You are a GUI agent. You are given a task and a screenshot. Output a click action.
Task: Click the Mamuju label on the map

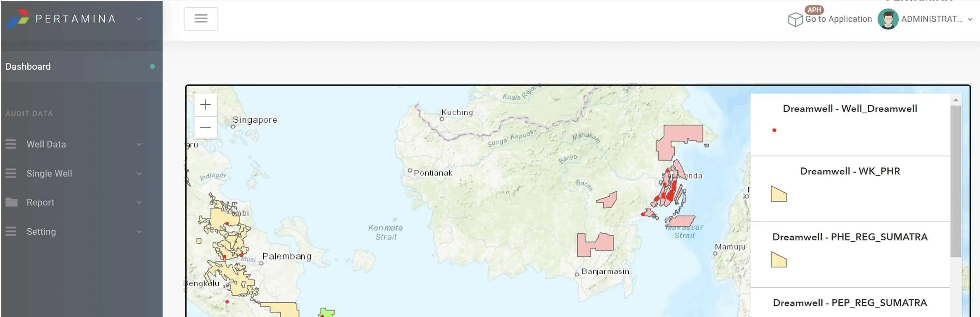pos(730,247)
